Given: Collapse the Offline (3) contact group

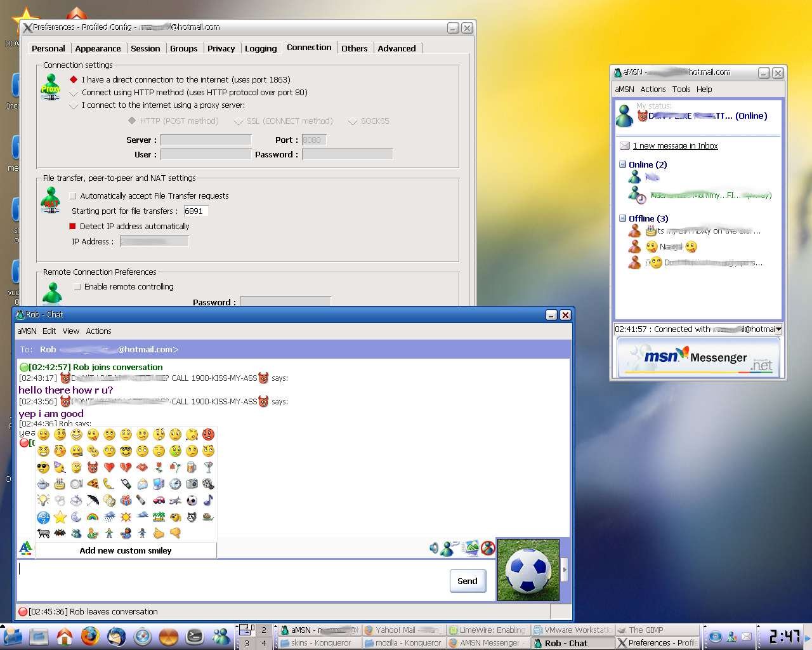Looking at the screenshot, I should [x=622, y=218].
